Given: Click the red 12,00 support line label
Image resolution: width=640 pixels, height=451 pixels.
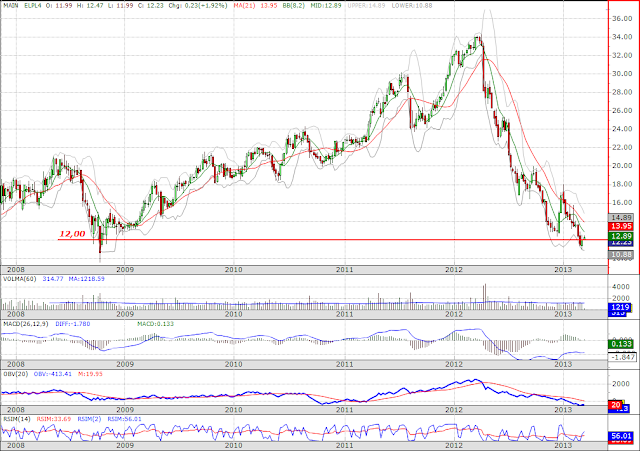Looking at the screenshot, I should 72,234.
